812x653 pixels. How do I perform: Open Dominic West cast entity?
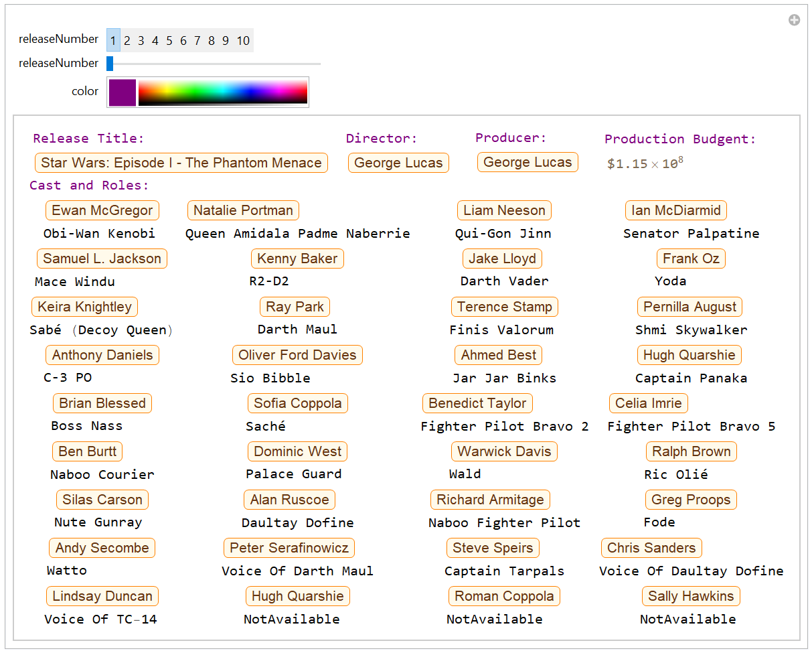(x=298, y=451)
